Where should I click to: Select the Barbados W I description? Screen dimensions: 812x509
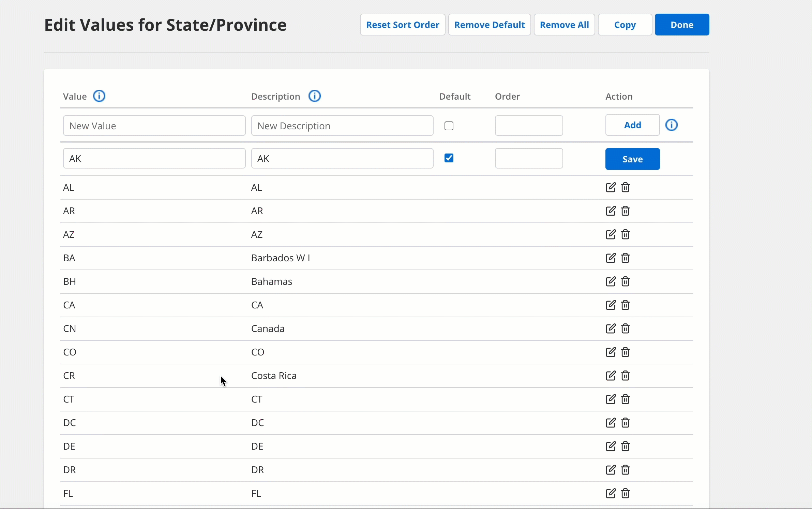pos(281,258)
